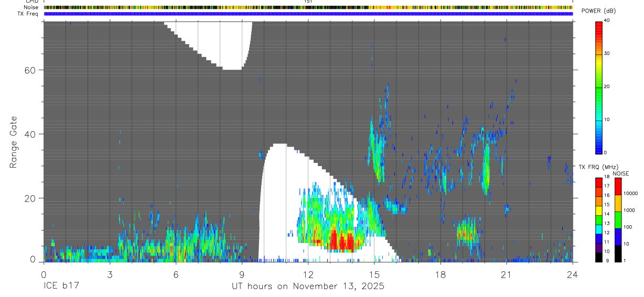Click the multicolored Noise strip above plot
This screenshot has width=644, height=297.
pos(308,7)
